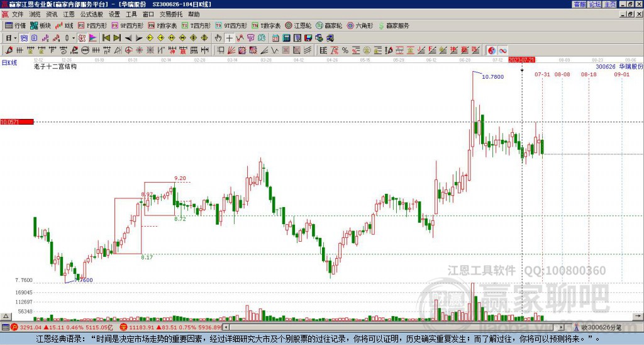Open the 文件 menu

click(18, 14)
